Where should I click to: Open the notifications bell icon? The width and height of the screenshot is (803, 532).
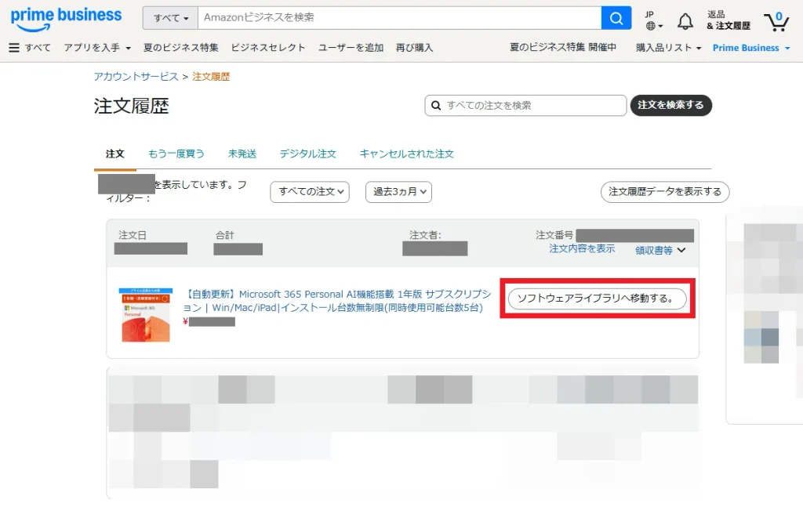point(685,21)
